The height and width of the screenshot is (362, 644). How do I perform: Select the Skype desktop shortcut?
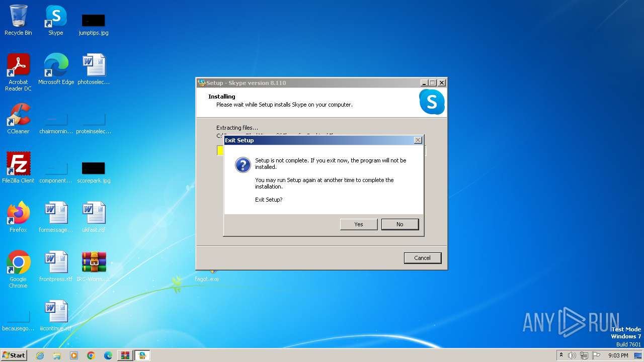point(56,20)
